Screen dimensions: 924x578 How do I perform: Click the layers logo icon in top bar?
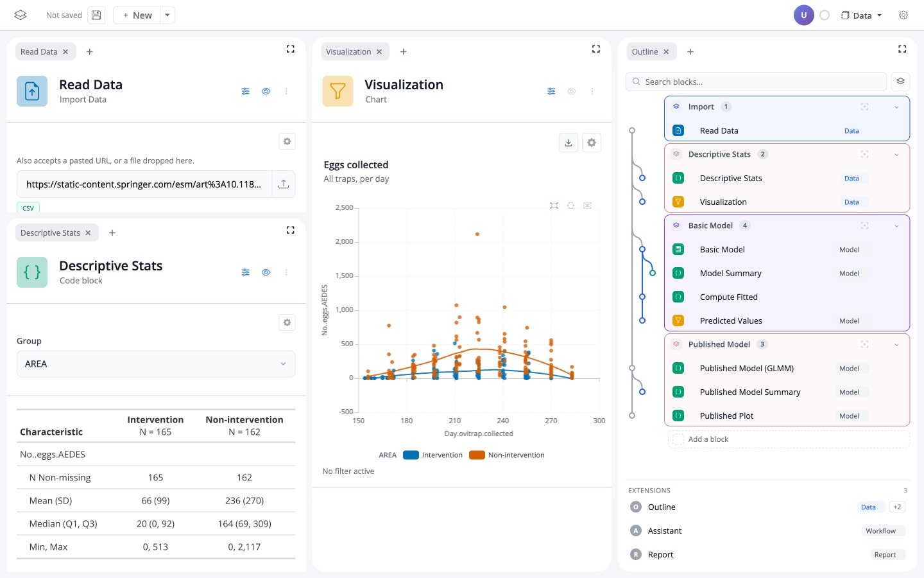pyautogui.click(x=21, y=15)
